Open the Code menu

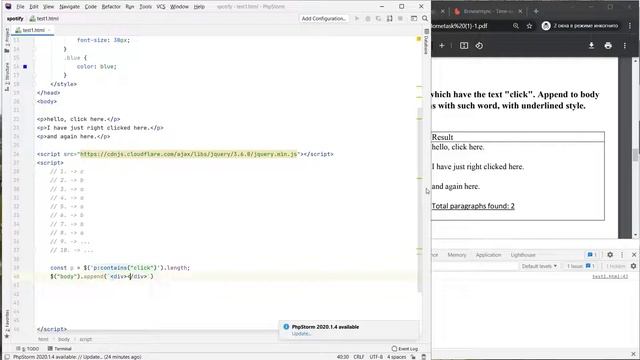click(91, 7)
